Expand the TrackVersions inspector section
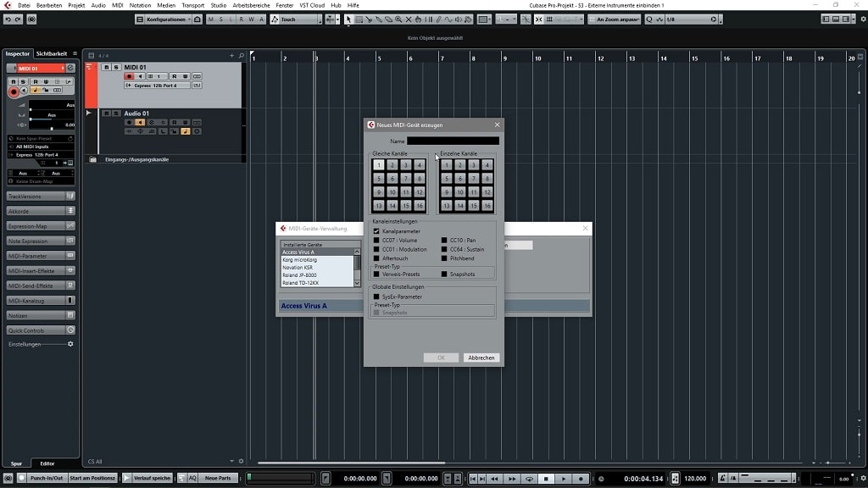868x488 pixels. click(x=41, y=197)
